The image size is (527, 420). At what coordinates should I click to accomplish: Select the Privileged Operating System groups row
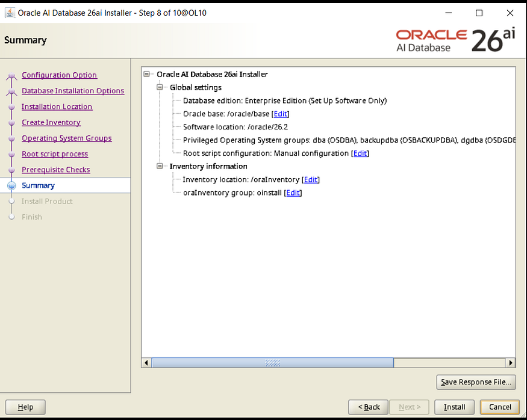[349, 140]
